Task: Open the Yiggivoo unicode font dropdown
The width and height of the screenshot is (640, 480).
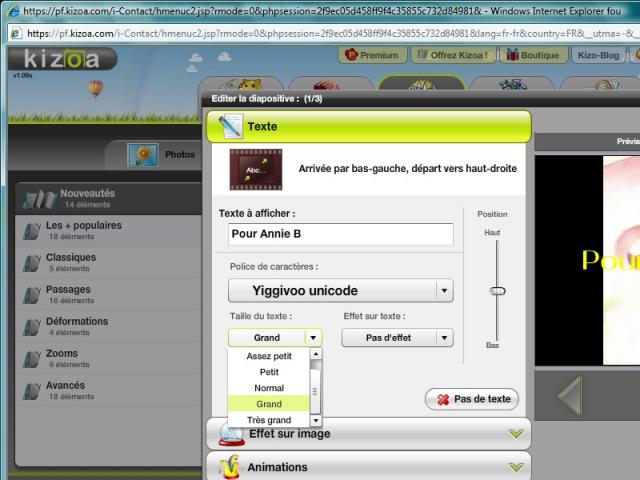Action: (341, 291)
